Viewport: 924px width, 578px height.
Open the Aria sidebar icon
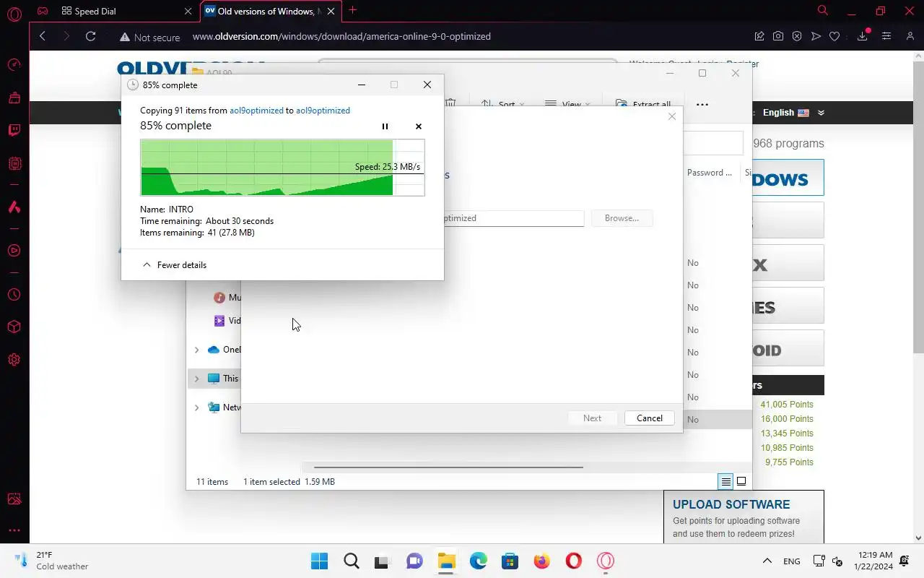tap(14, 207)
